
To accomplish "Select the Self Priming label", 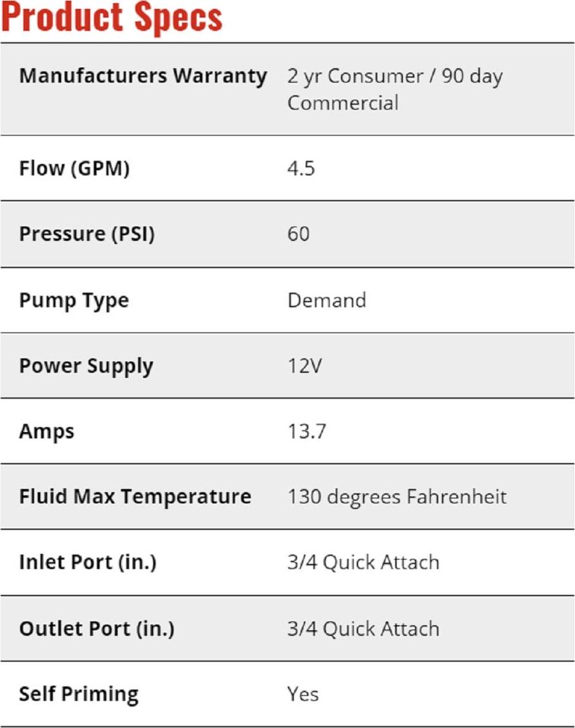I will click(x=79, y=694).
